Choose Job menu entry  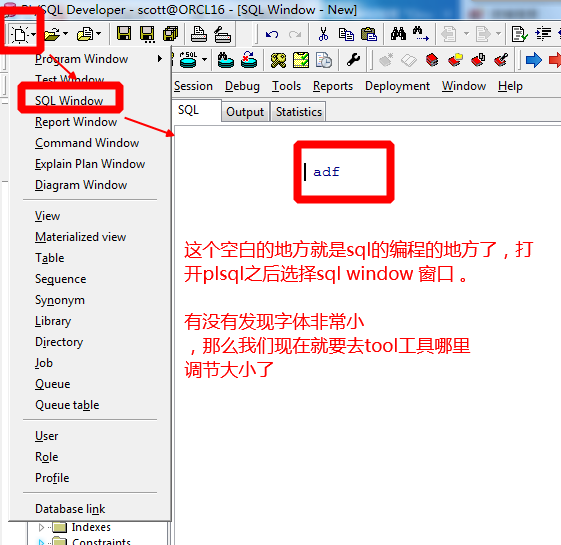tap(44, 363)
